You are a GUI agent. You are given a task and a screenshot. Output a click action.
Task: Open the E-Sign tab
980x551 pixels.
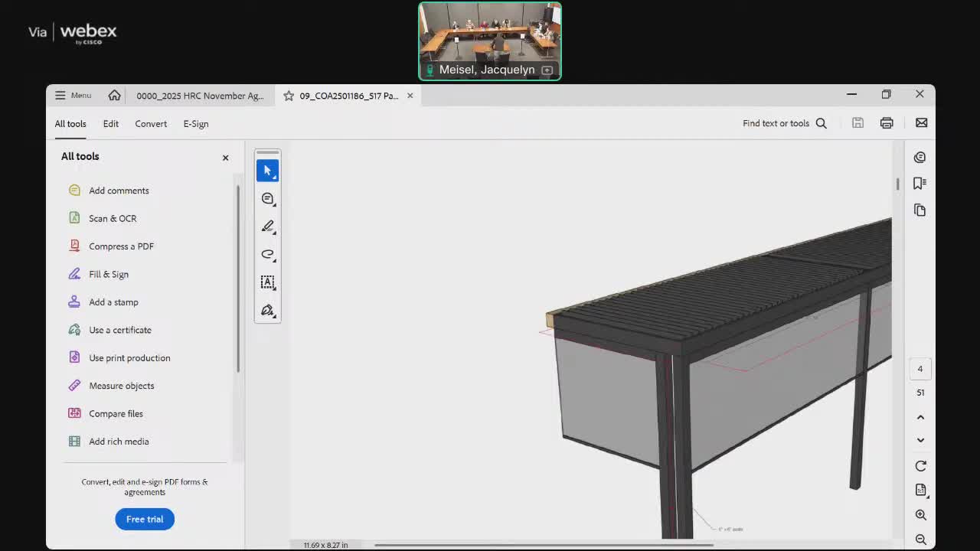pyautogui.click(x=196, y=124)
